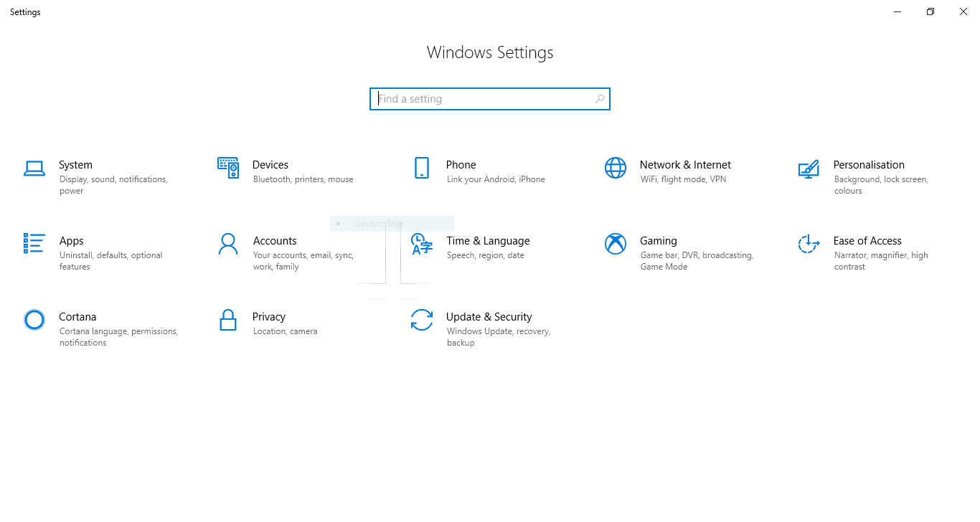The width and height of the screenshot is (980, 522).
Task: Click the Devices keyboard and speaker icon
Action: click(228, 168)
